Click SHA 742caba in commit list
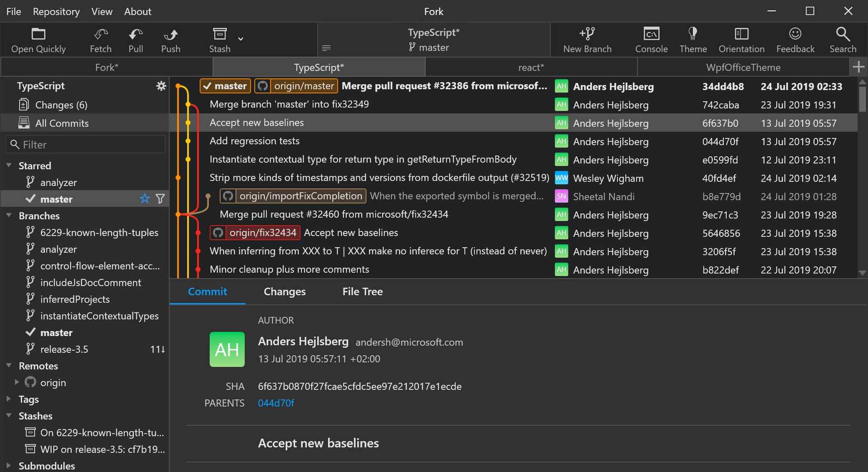Viewport: 868px width, 472px height. tap(721, 105)
